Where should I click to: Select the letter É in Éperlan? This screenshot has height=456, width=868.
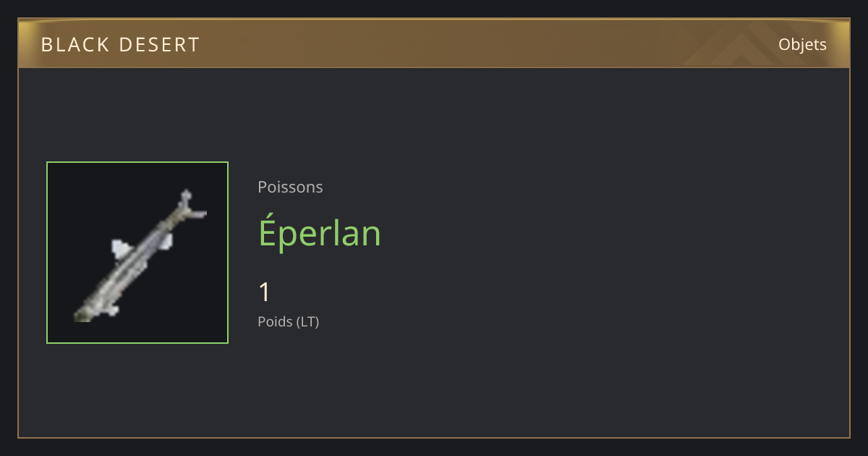pos(271,232)
